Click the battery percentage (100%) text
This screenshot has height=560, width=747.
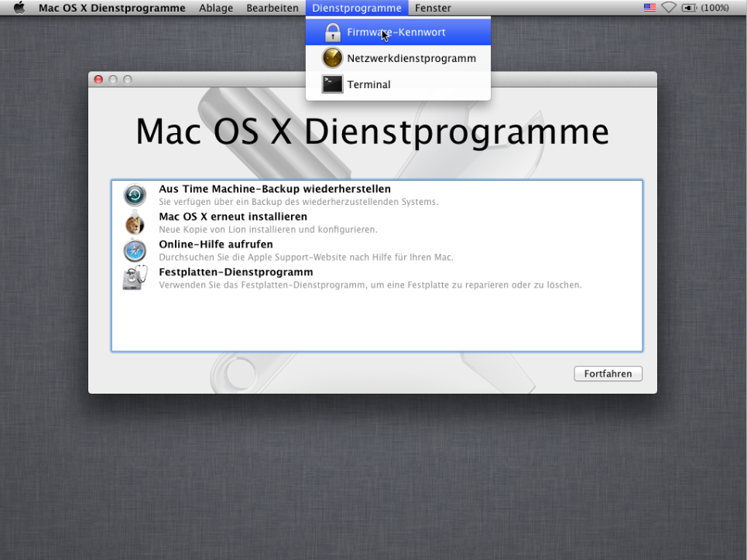click(x=714, y=8)
